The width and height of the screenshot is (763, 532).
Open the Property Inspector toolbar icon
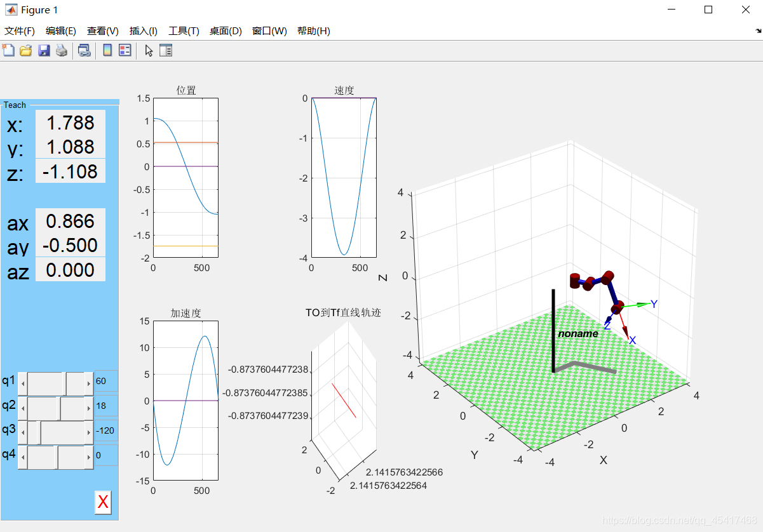point(166,51)
